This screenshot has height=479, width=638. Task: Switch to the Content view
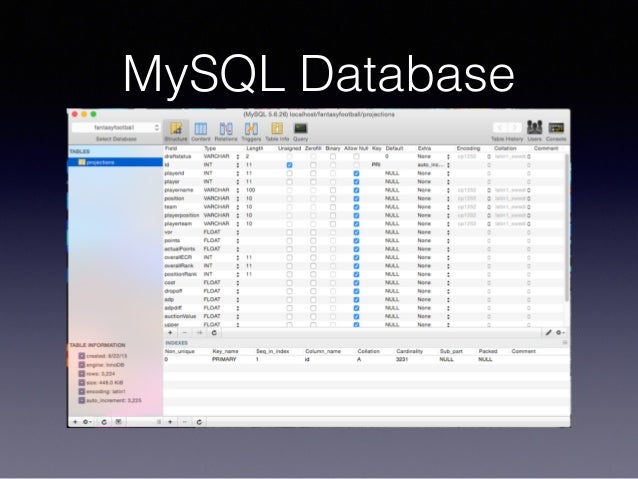coord(201,131)
